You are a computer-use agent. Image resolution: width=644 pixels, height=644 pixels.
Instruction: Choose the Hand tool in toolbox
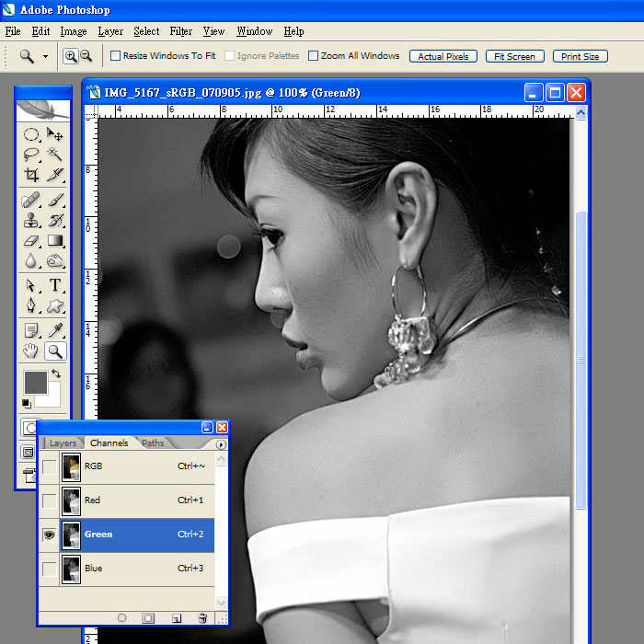click(31, 351)
